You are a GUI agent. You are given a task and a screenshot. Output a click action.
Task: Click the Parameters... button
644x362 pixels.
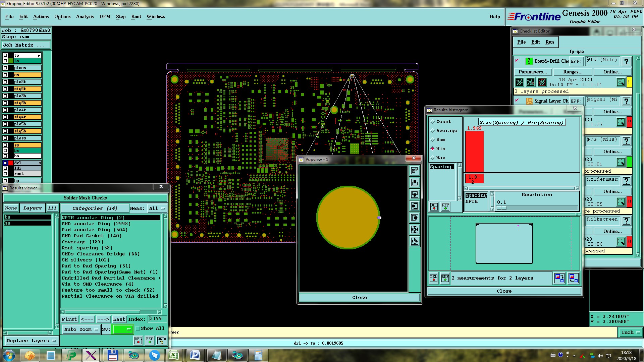coord(532,72)
